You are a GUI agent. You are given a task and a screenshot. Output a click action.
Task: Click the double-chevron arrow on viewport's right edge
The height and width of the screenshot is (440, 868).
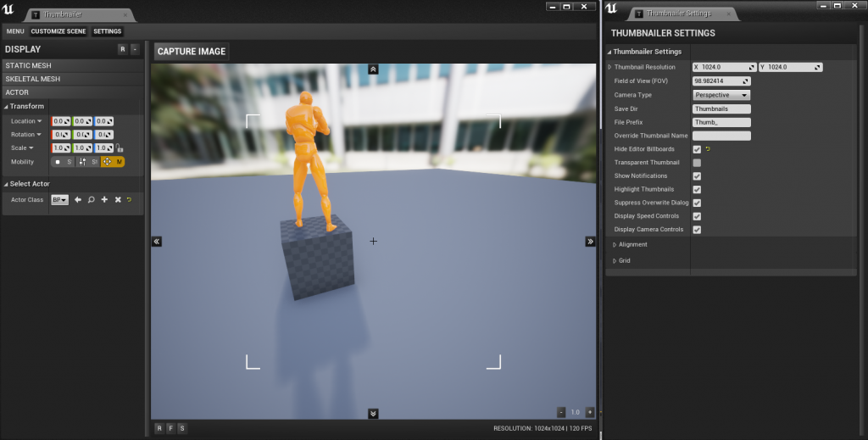point(590,242)
